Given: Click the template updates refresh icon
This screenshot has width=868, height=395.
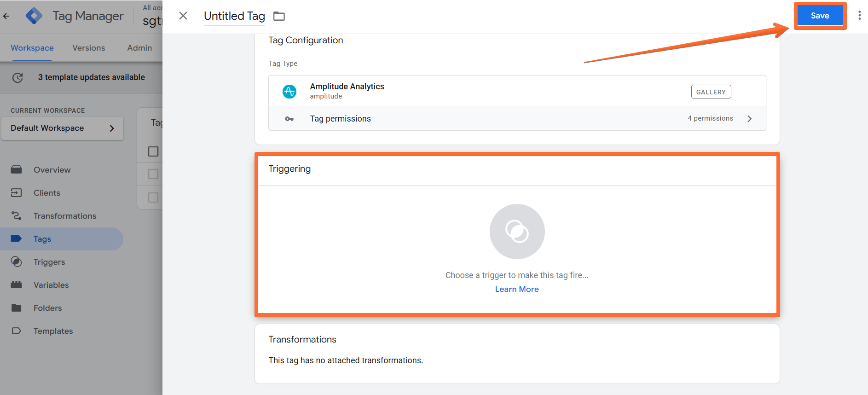Looking at the screenshot, I should [17, 78].
